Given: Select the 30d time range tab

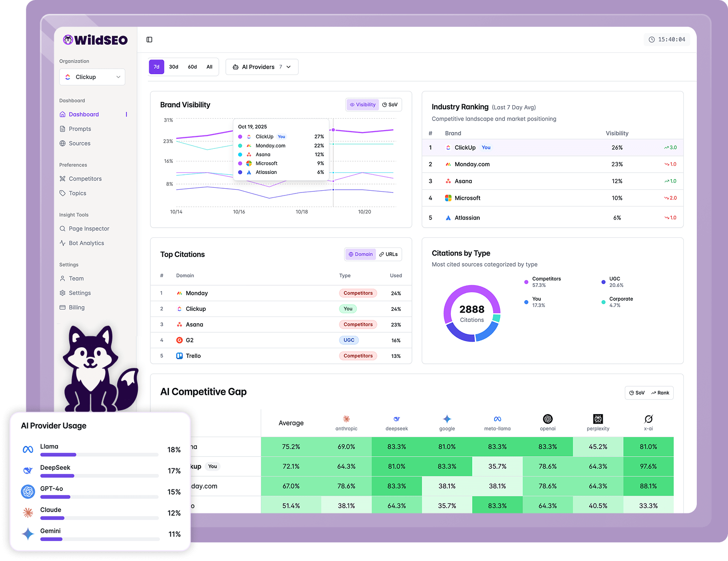Looking at the screenshot, I should point(174,67).
